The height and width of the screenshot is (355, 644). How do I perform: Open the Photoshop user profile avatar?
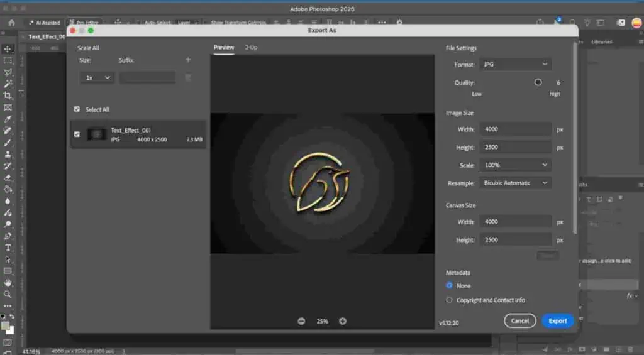636,23
